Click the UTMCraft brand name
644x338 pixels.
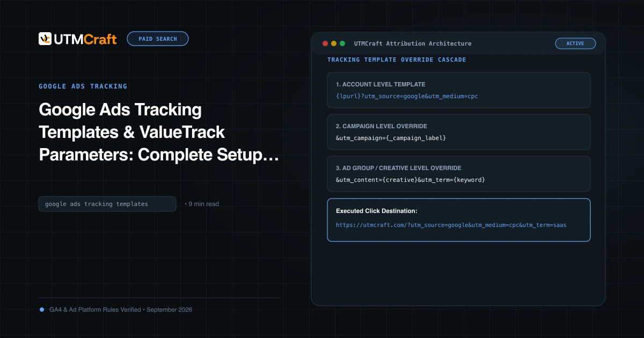[85, 39]
